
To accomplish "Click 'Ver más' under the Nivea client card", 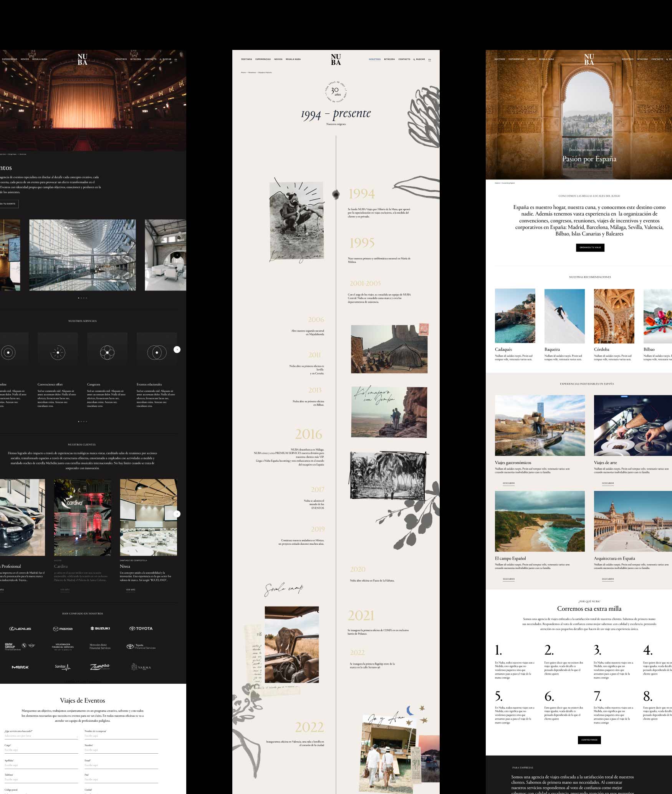I will [131, 590].
